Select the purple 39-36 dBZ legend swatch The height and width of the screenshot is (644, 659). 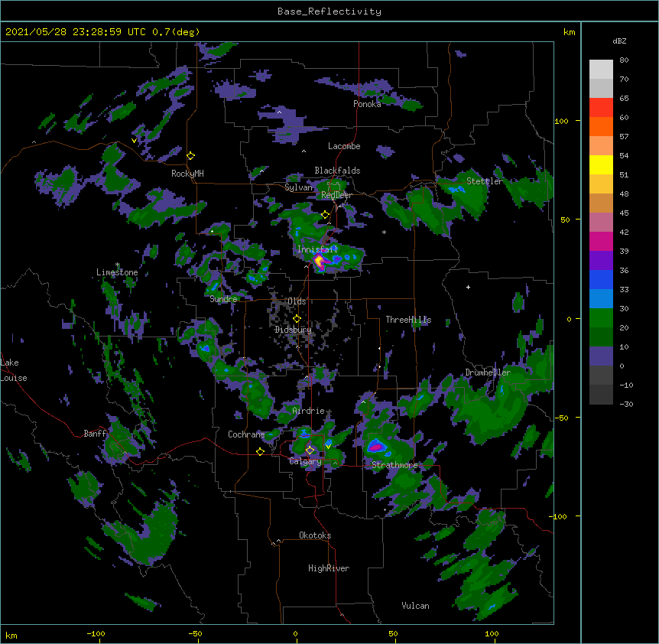click(601, 260)
